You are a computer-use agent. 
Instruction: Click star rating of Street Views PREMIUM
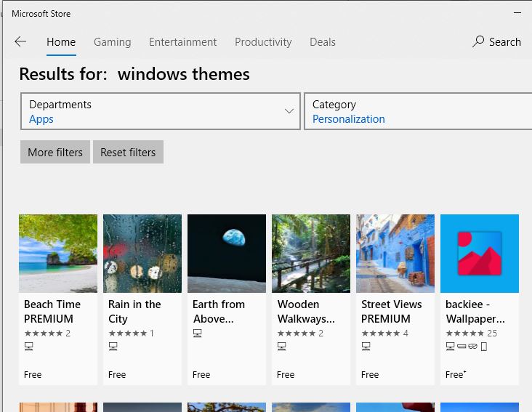pyautogui.click(x=379, y=334)
